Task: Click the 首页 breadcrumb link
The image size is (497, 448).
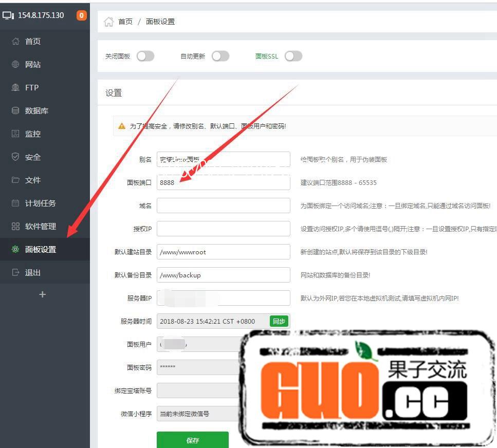Action: click(125, 22)
